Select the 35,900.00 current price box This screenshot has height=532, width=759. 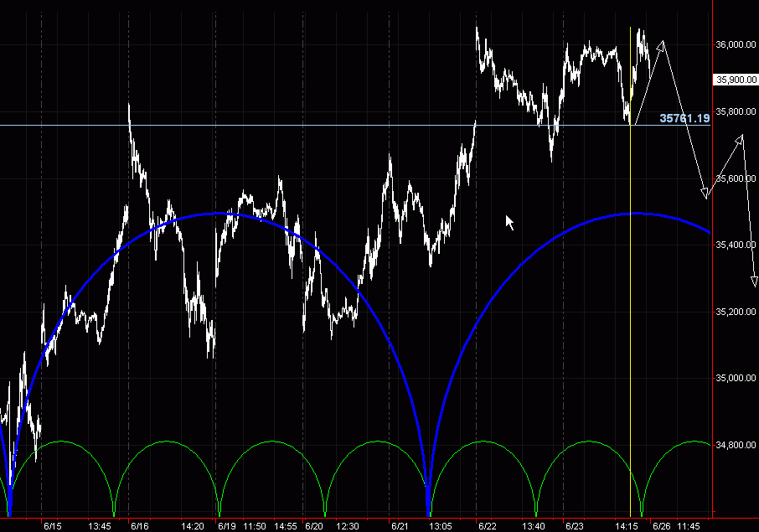click(736, 80)
